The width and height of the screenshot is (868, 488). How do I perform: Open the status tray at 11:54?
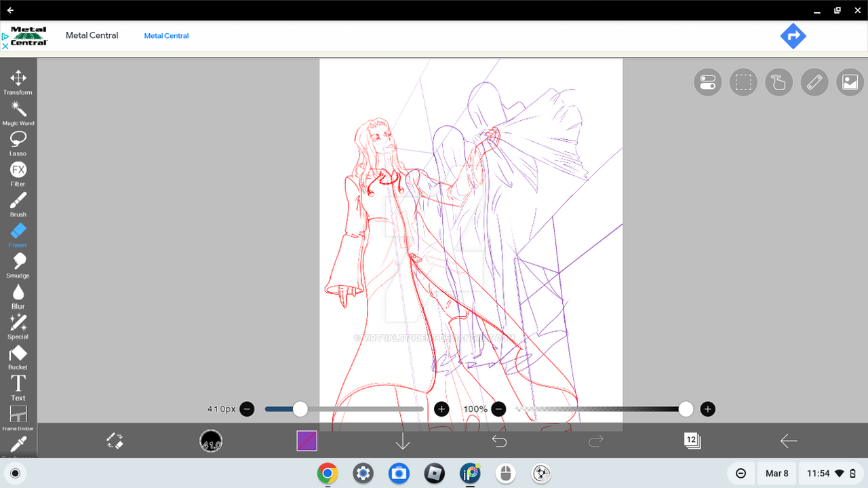(x=831, y=473)
